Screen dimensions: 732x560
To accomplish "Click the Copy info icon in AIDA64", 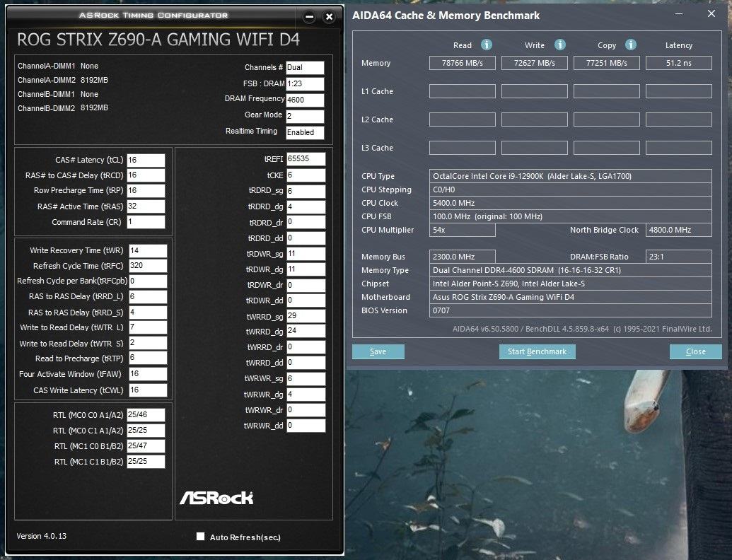I will coord(631,45).
